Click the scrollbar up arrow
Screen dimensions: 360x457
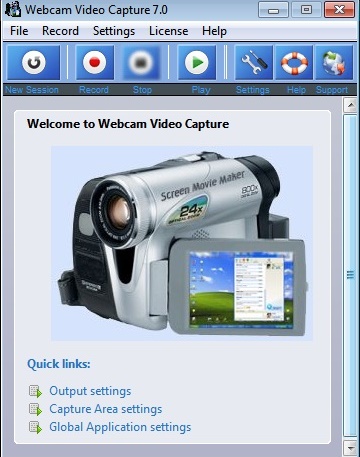pos(350,105)
